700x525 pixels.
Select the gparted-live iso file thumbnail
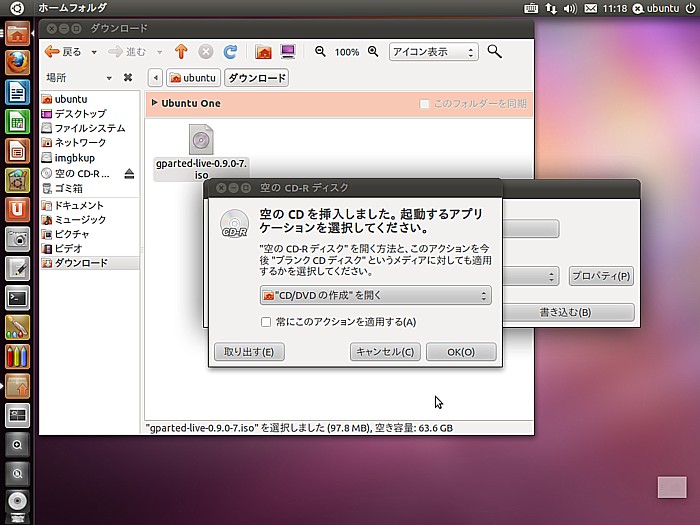click(x=201, y=140)
